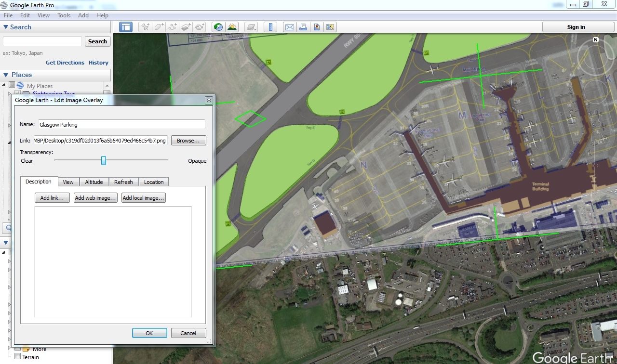Switch to the View tab in dialog

68,182
